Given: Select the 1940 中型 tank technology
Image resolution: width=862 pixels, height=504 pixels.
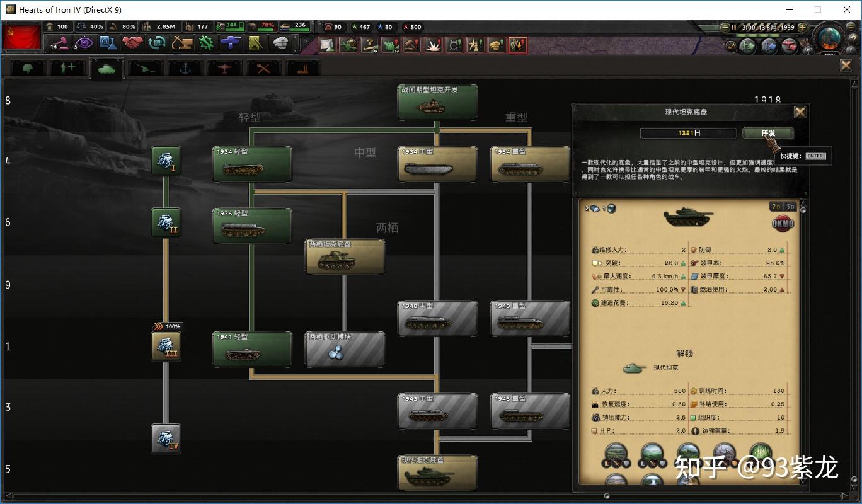Looking at the screenshot, I should coord(437,319).
